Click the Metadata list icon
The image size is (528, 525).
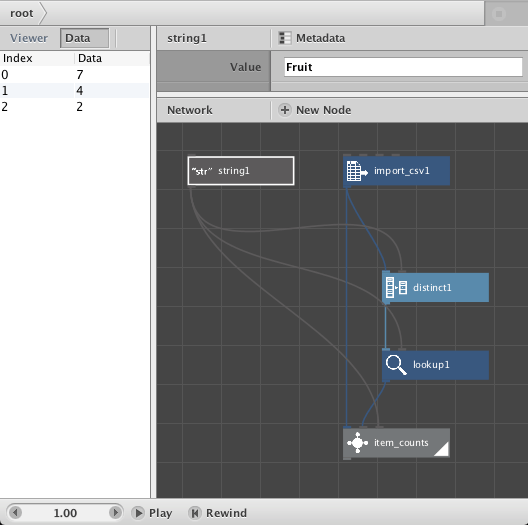[285, 38]
